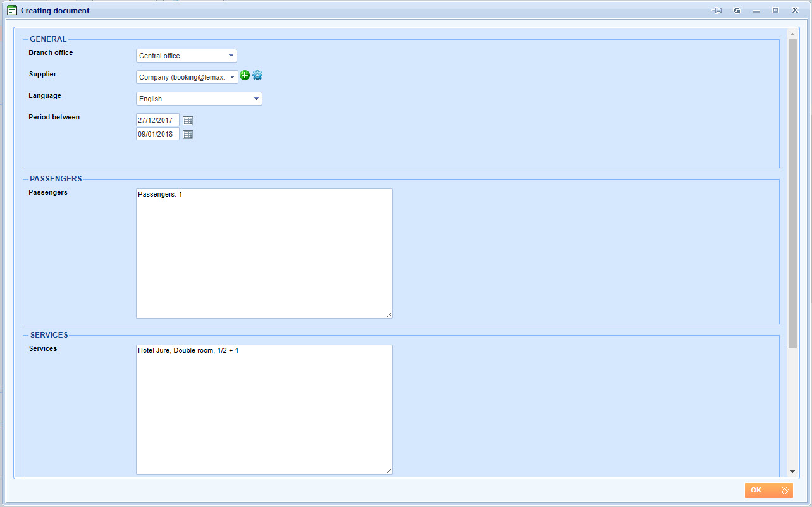Click the end date field 09/01/2018
This screenshot has height=507, width=812.
tap(157, 134)
